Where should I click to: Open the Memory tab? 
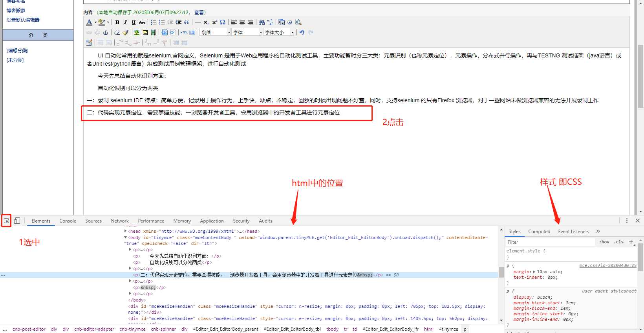point(182,221)
